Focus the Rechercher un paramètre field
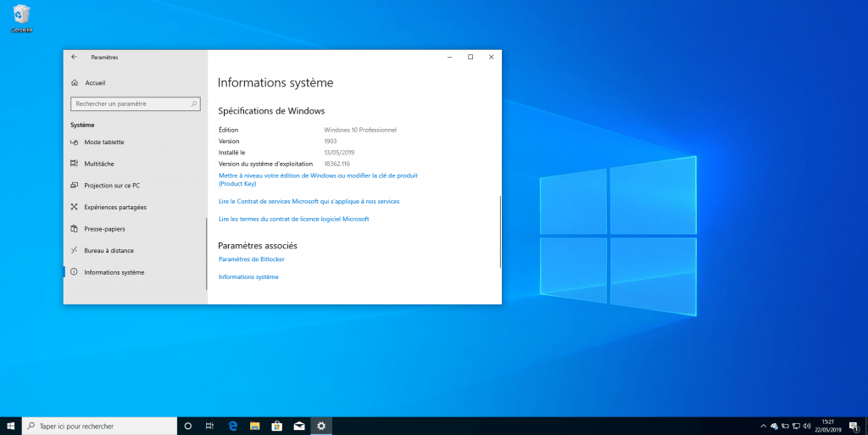 135,103
